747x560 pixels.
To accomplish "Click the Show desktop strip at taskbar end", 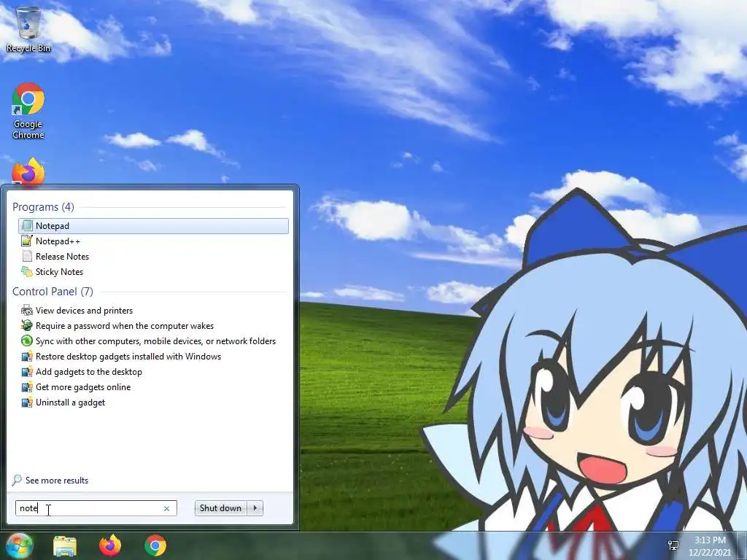I will click(x=742, y=545).
